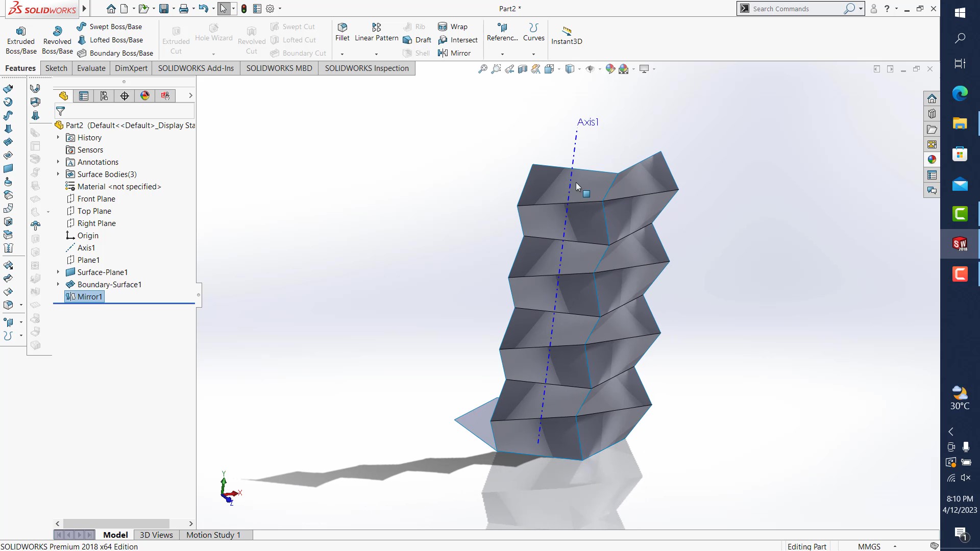Open the Curves dropdown arrow

[x=533, y=54]
